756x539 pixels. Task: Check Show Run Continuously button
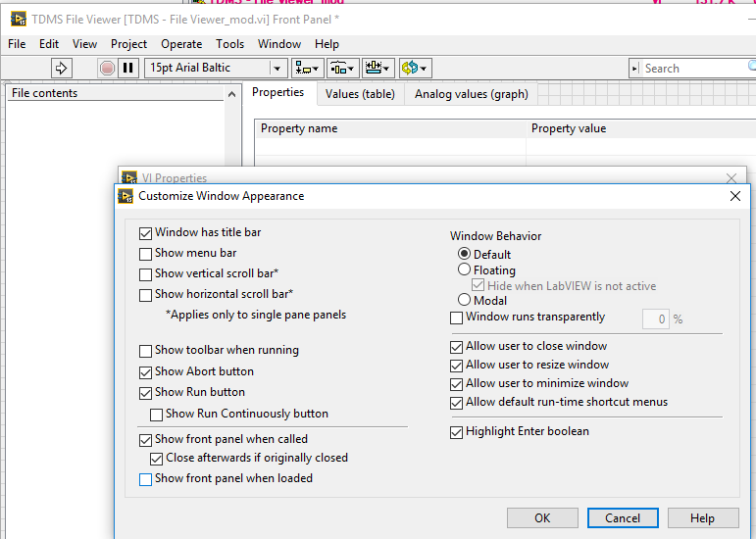click(x=156, y=415)
